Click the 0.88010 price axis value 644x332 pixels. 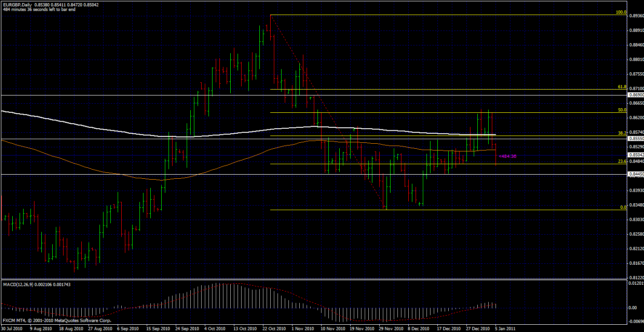pyautogui.click(x=636, y=60)
